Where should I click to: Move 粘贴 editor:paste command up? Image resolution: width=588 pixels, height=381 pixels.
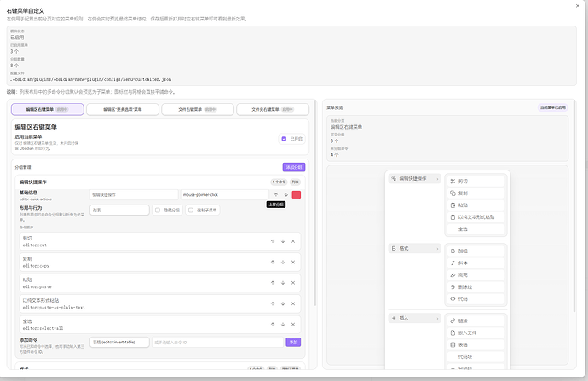273,283
